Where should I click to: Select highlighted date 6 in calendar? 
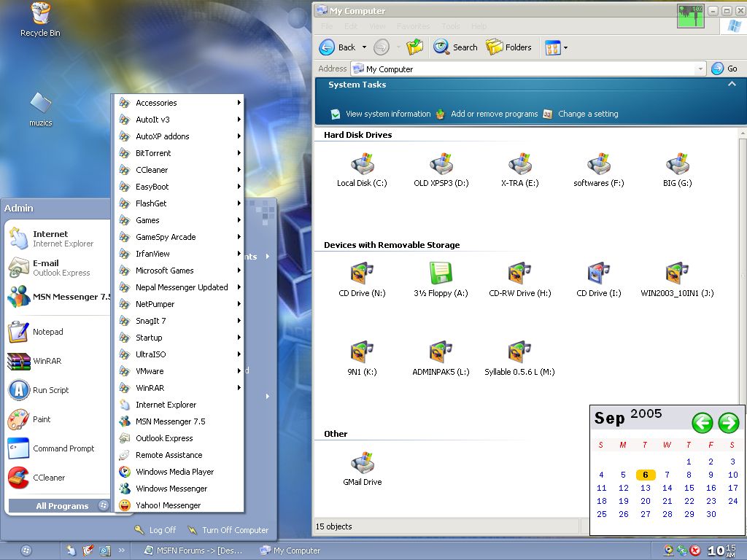(x=646, y=475)
